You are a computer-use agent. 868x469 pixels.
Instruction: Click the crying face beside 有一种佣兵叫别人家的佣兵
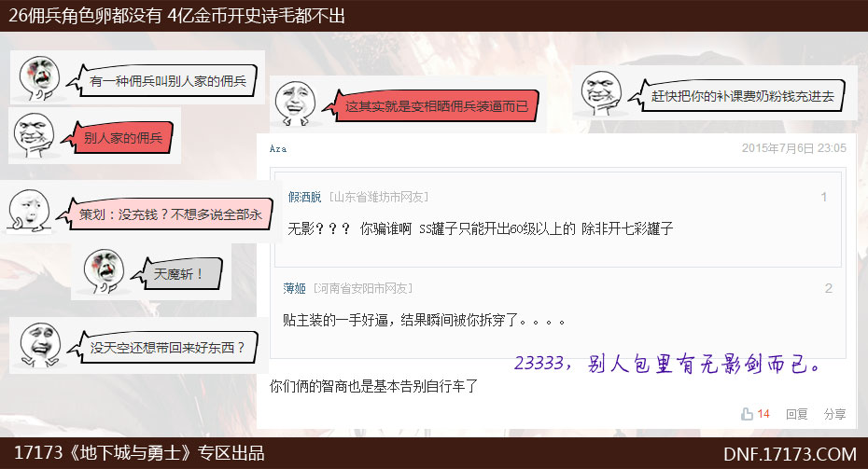39,77
